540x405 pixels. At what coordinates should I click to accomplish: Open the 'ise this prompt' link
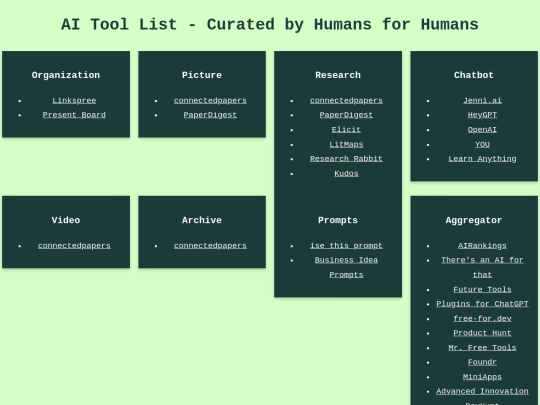(346, 246)
